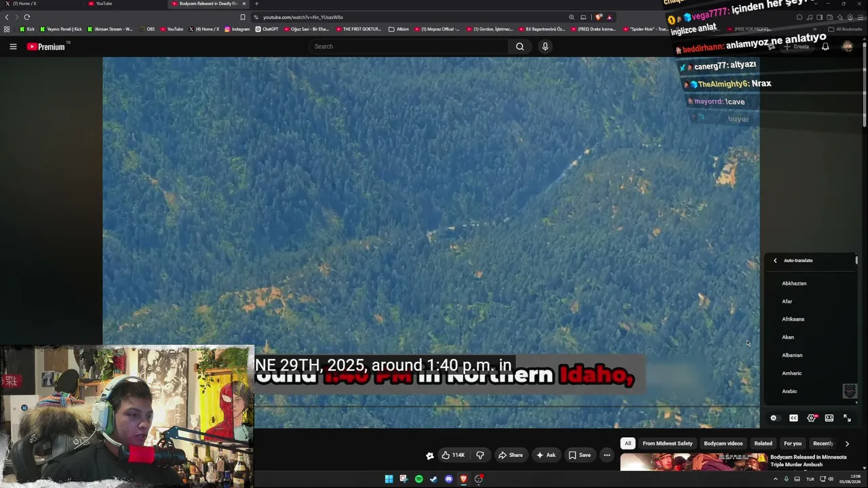Save the video to a playlist
868x488 pixels.
[x=580, y=455]
